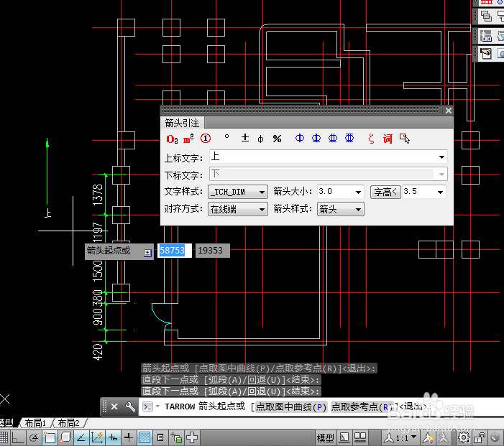Open quick view drawings icon

pyautogui.click(x=360, y=437)
